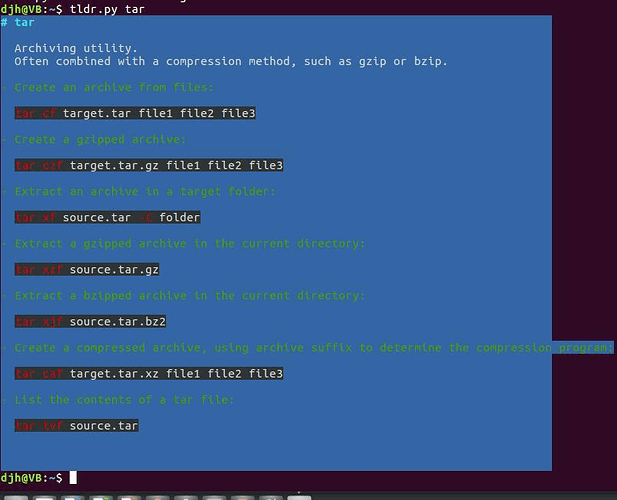
Task: Click the 'Often combined with a compression method' line
Action: [x=231, y=61]
